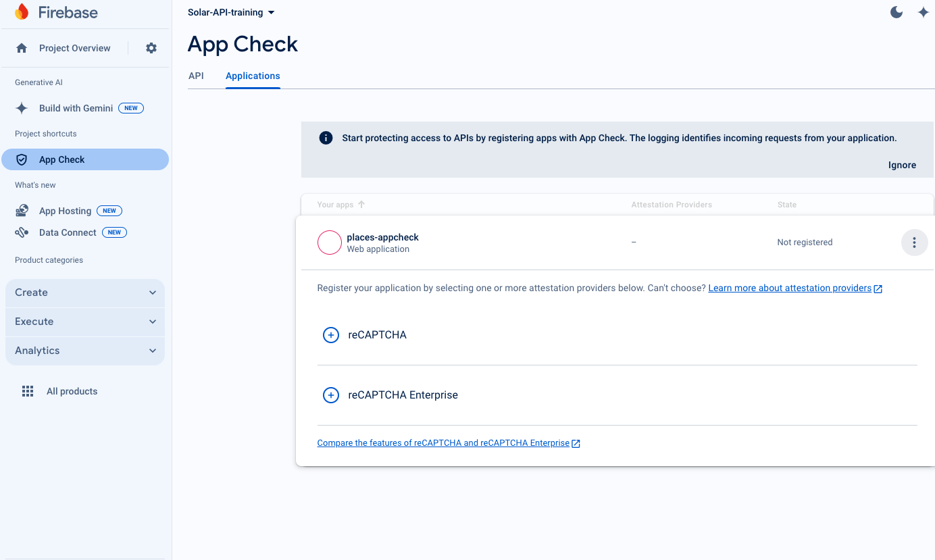This screenshot has height=560, width=935.
Task: Expand the reCAPTCHA Enterprise provider option
Action: (x=331, y=395)
